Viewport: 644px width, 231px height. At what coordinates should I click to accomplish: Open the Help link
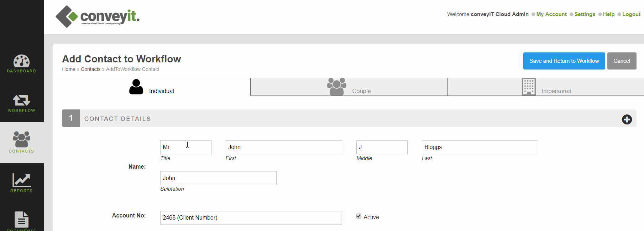608,14
